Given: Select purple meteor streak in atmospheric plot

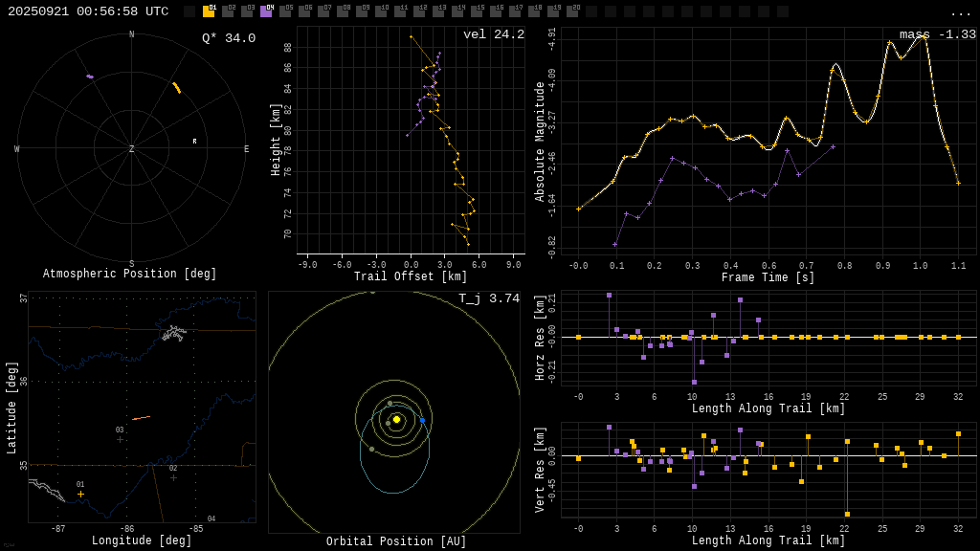Looking at the screenshot, I should [90, 77].
